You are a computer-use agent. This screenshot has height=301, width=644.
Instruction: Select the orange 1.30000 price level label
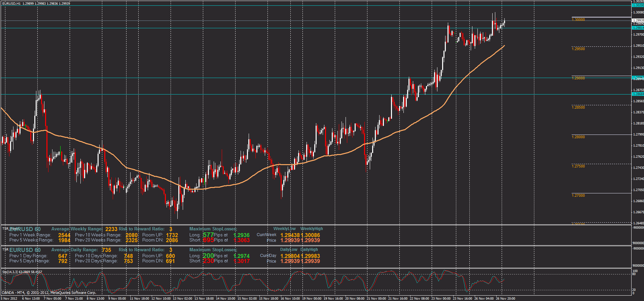(x=578, y=20)
